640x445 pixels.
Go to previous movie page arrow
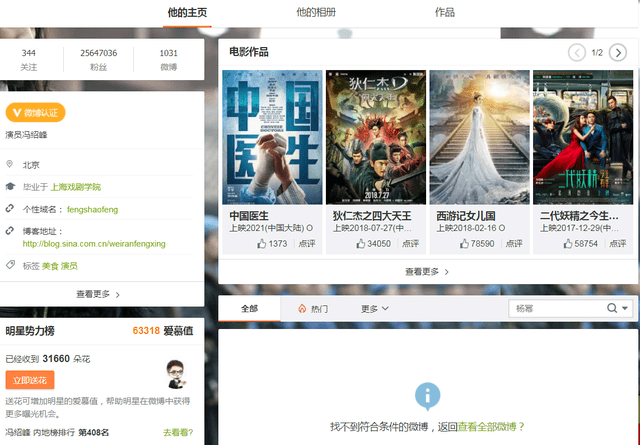click(577, 53)
